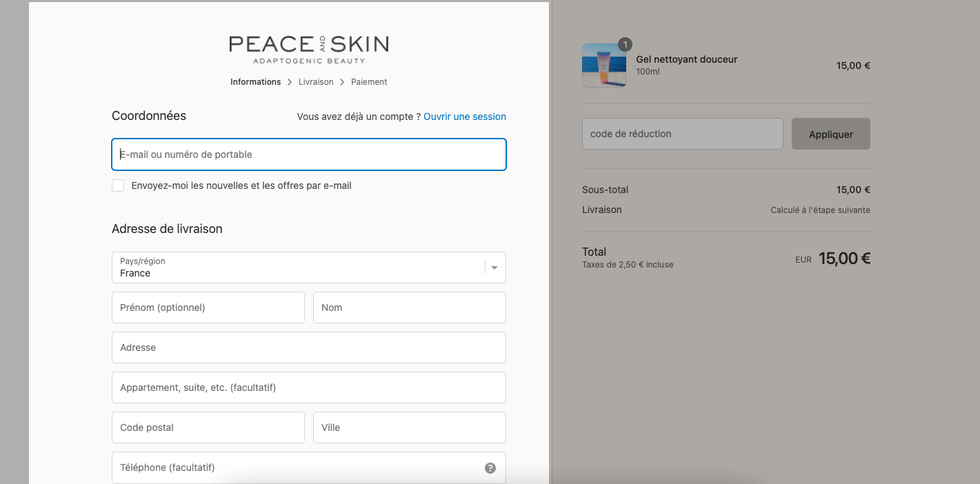Click the Sous-total label
The width and height of the screenshot is (980, 484).
[x=605, y=190]
